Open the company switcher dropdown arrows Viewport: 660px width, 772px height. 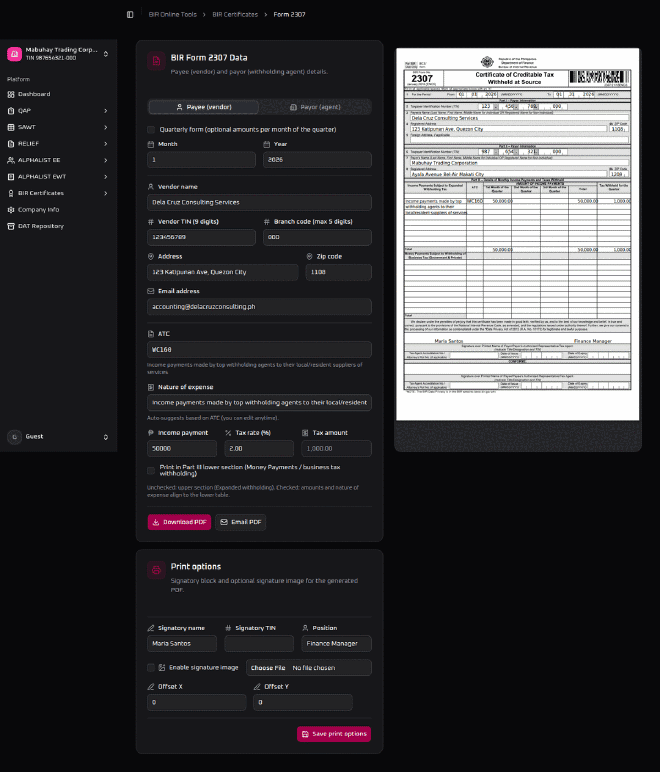click(106, 54)
